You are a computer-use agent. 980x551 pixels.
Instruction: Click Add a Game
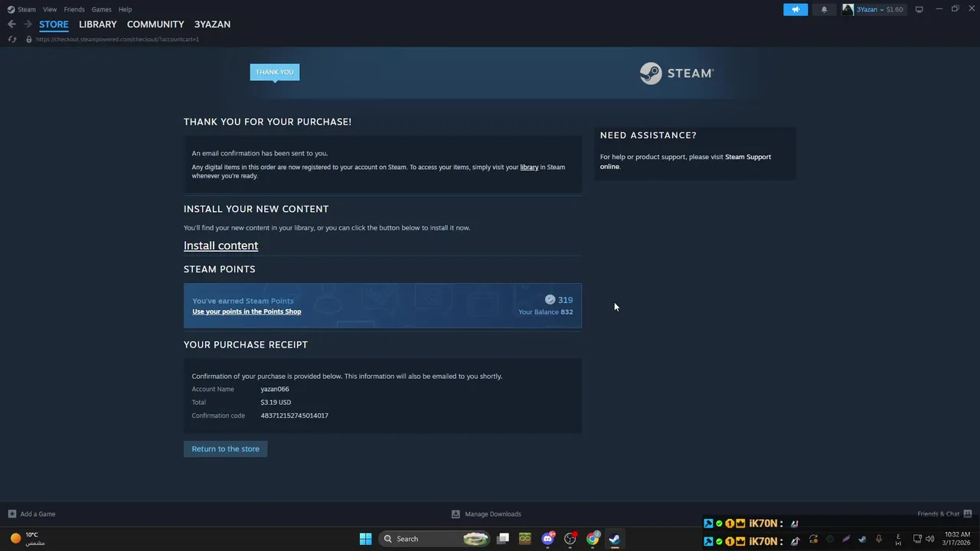click(31, 514)
